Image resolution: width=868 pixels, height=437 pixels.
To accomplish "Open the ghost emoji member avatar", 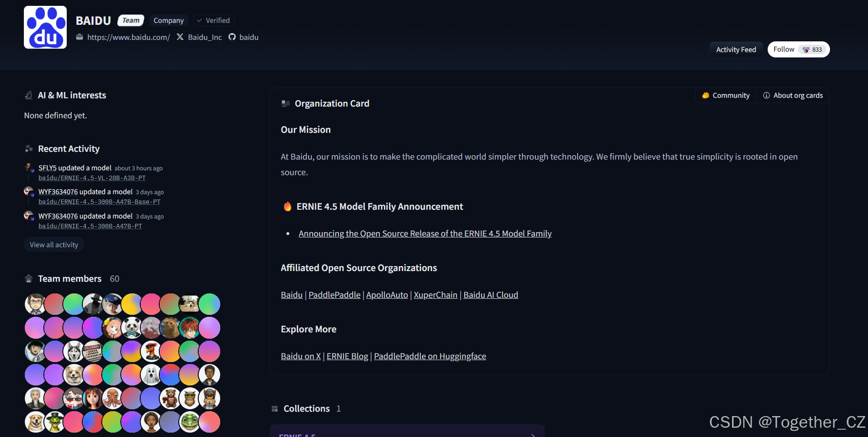I will pos(151,375).
